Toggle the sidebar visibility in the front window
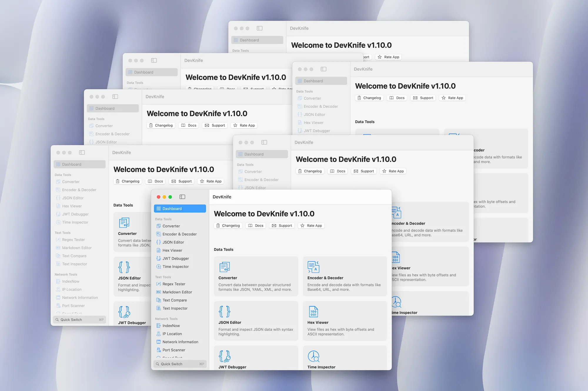This screenshot has height=391, width=588. point(182,197)
